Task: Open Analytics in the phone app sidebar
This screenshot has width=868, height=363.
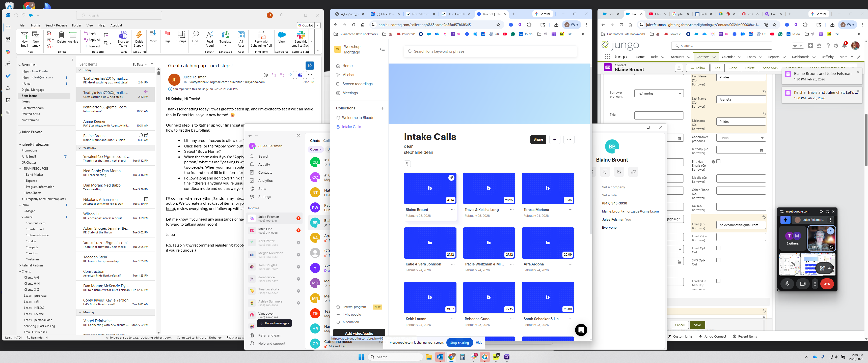Action: (x=265, y=180)
